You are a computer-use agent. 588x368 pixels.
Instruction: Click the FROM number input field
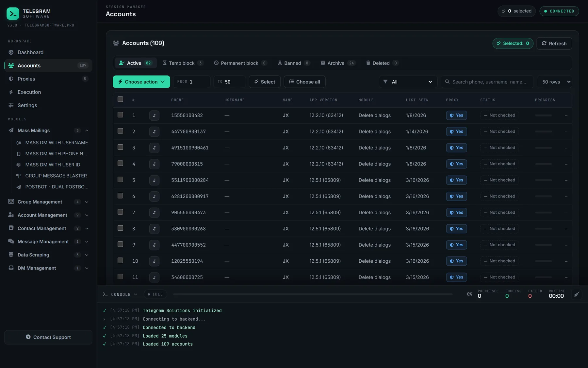[x=192, y=82]
